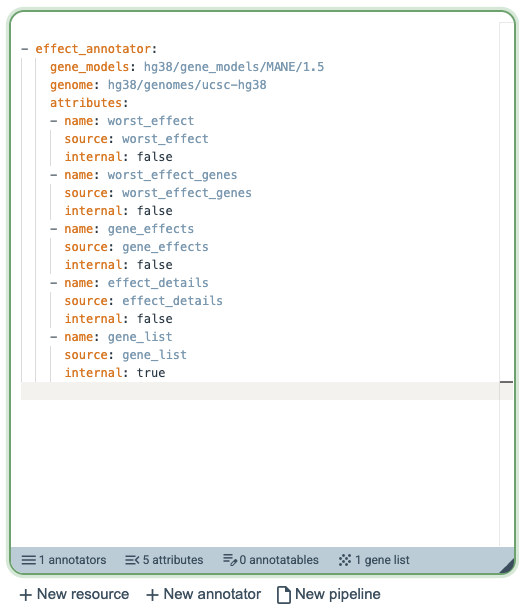Click New annotator button
Viewport: 528px width, 609px height.
click(x=204, y=595)
